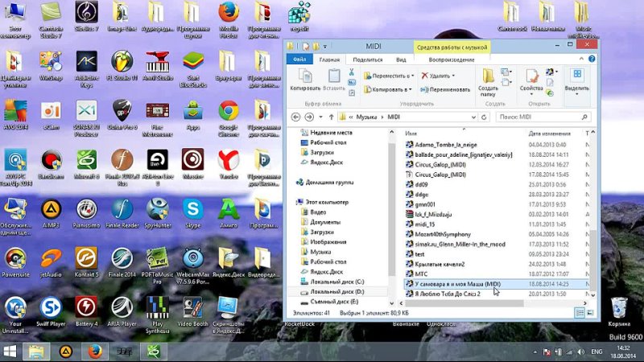
Task: Select the ARIA Player desktop icon
Action: [x=122, y=312]
